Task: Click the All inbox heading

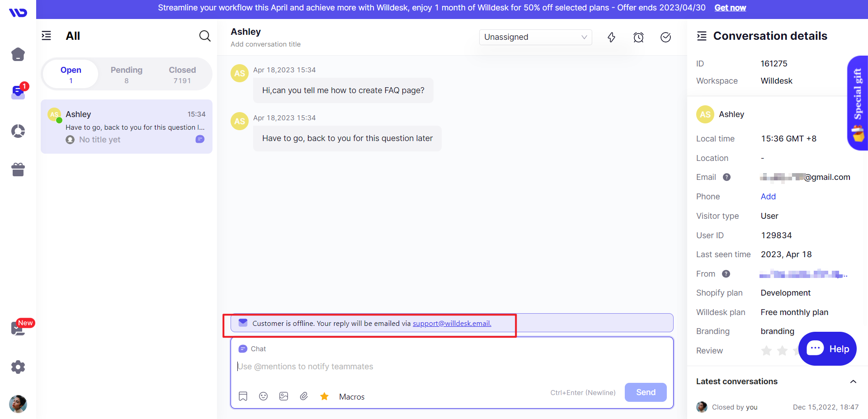Action: click(73, 36)
